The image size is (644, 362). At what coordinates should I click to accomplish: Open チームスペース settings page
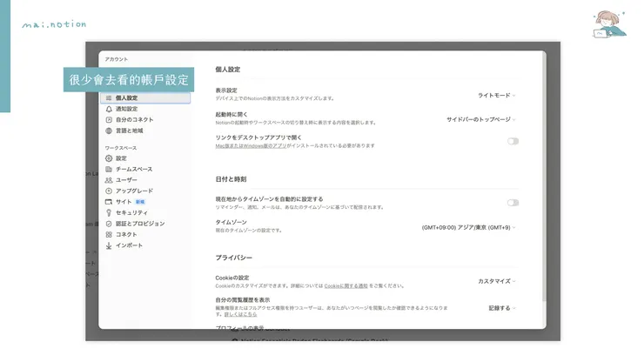pyautogui.click(x=145, y=169)
